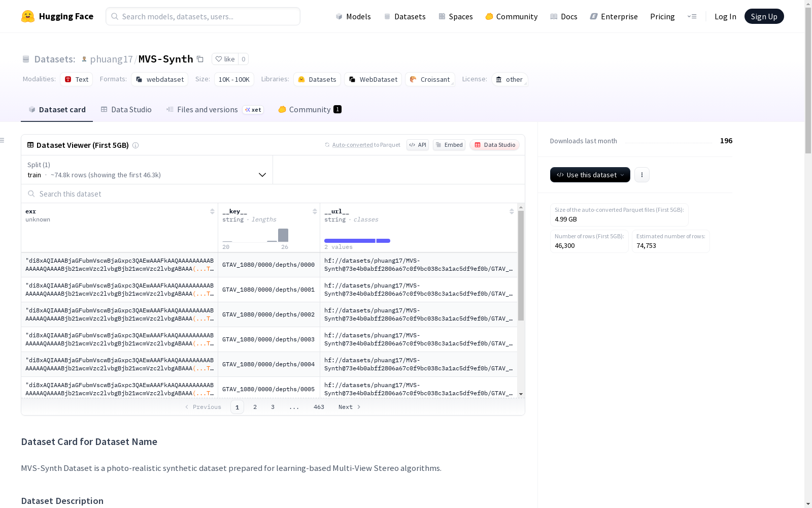Open the left sidebar table-of-contents icon

[x=3, y=140]
